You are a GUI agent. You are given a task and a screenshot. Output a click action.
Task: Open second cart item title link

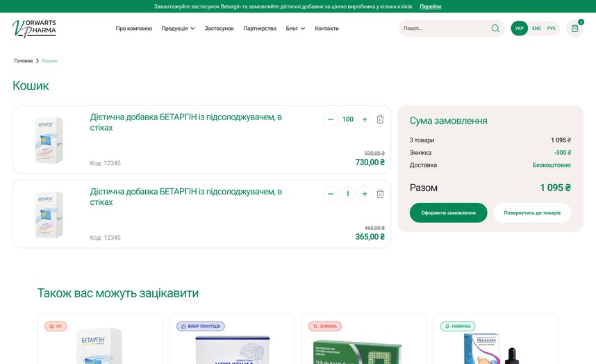click(x=186, y=197)
